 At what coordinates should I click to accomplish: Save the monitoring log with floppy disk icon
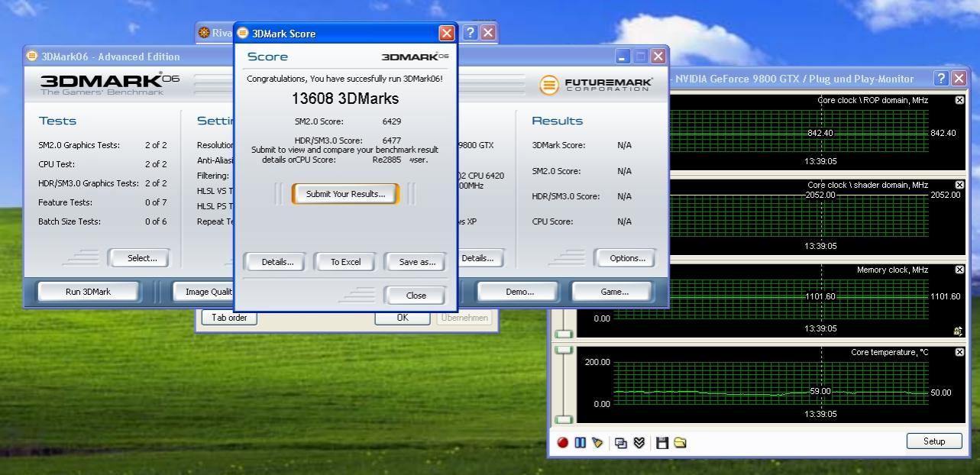(662, 442)
